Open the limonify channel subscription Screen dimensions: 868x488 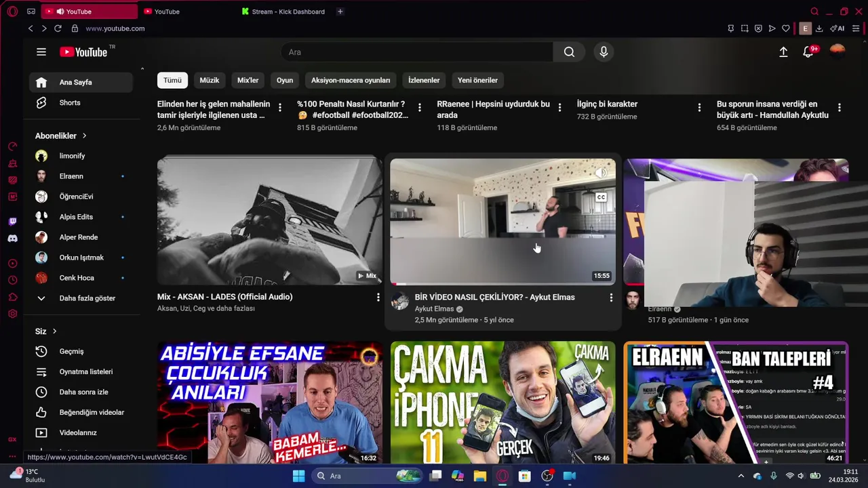(x=81, y=156)
